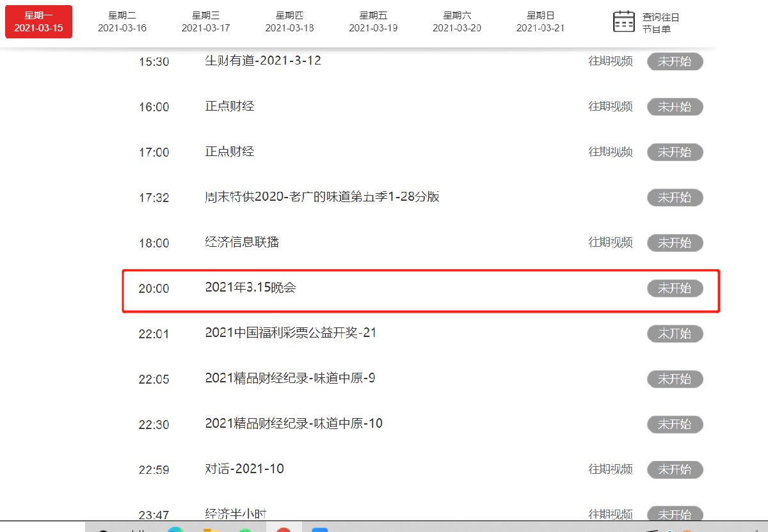Open the 星期四 2021-03-18 schedule tab
Viewport: 768px width, 532px height.
pos(289,22)
